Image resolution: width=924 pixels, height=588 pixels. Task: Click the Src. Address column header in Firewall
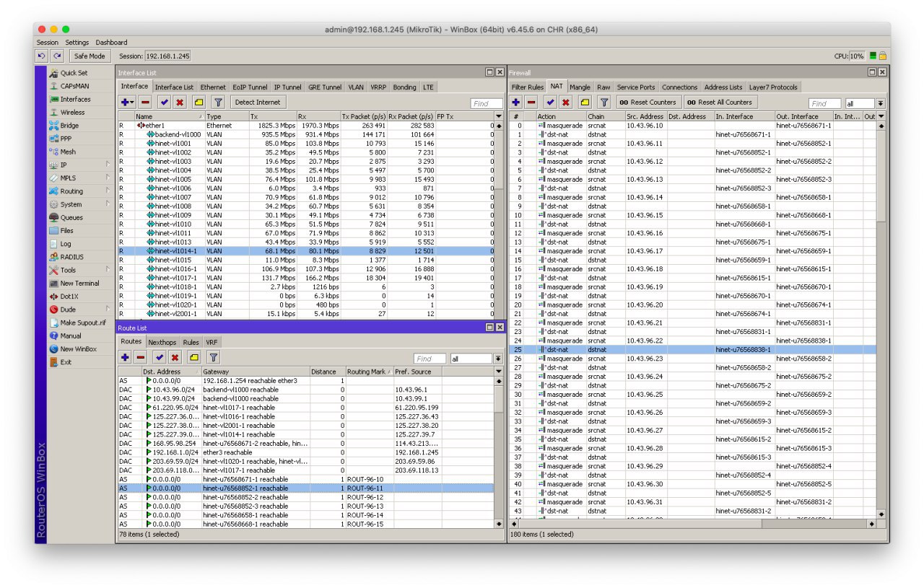pos(645,116)
